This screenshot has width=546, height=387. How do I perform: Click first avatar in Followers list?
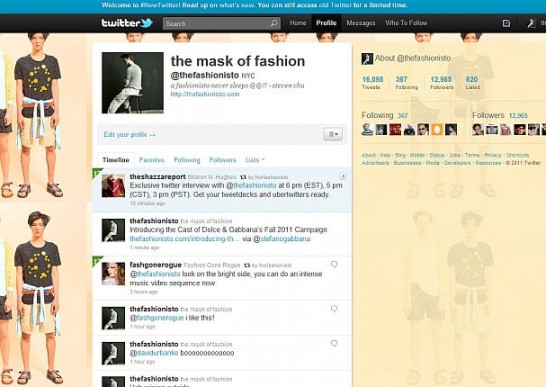pos(478,130)
